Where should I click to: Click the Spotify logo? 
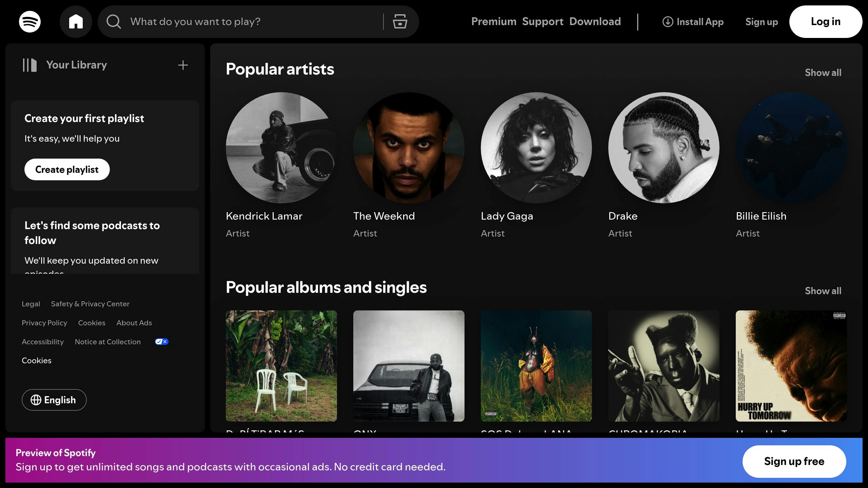30,22
